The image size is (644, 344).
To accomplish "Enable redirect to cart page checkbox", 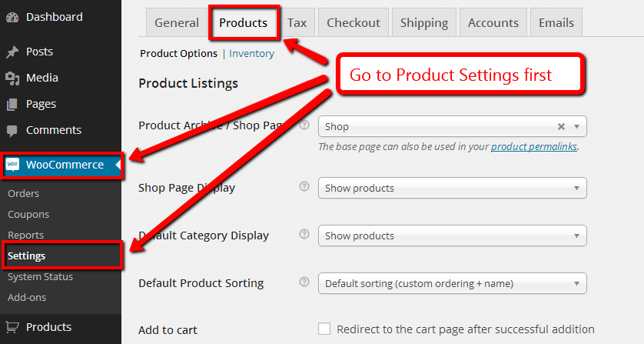I will point(324,329).
